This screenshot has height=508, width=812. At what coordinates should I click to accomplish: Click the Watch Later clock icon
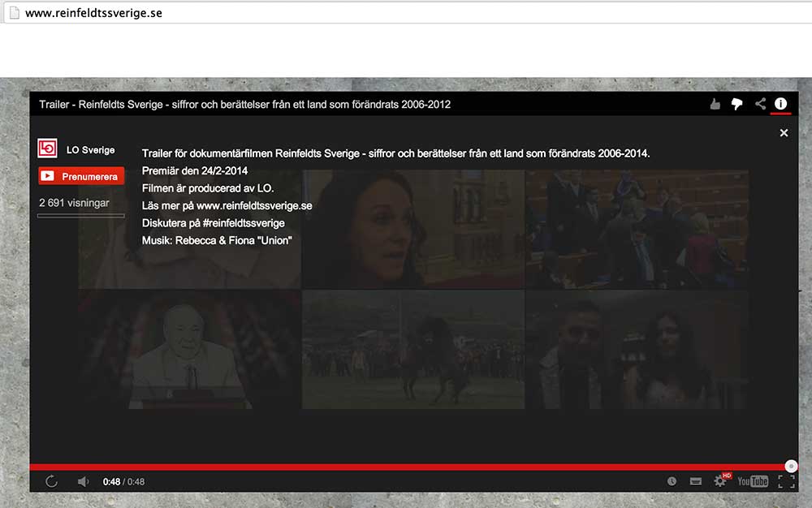(x=672, y=481)
